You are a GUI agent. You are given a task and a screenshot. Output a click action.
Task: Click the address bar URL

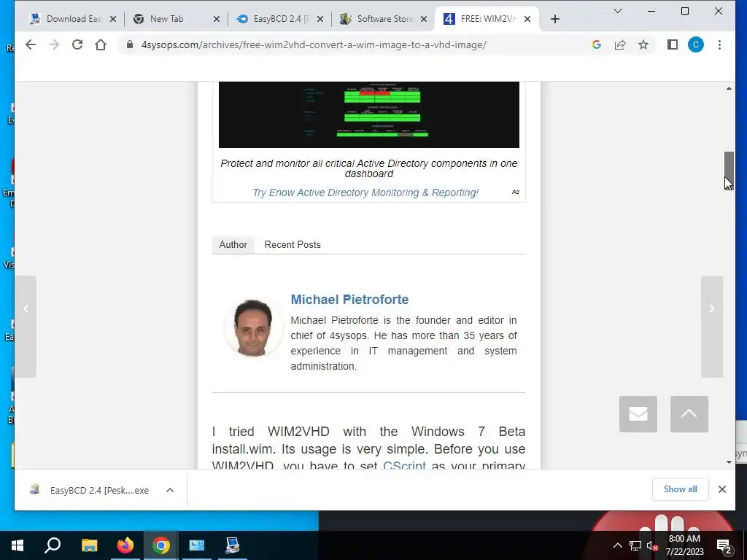click(314, 44)
